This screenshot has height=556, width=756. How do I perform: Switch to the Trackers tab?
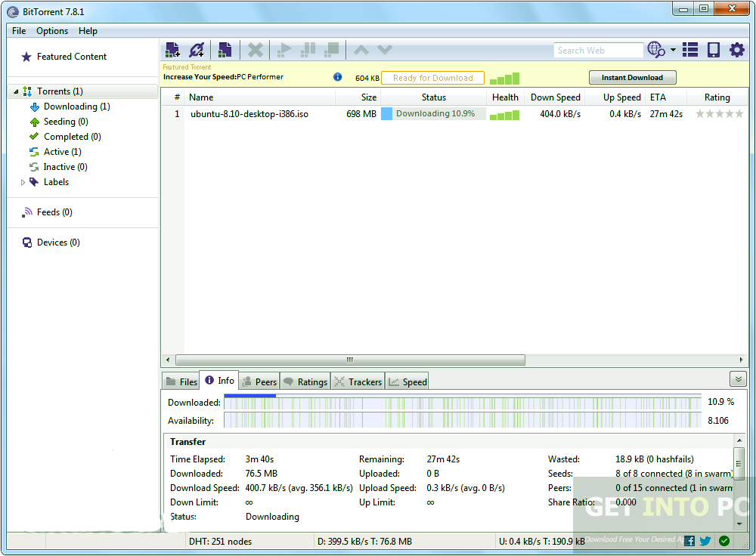coord(358,381)
